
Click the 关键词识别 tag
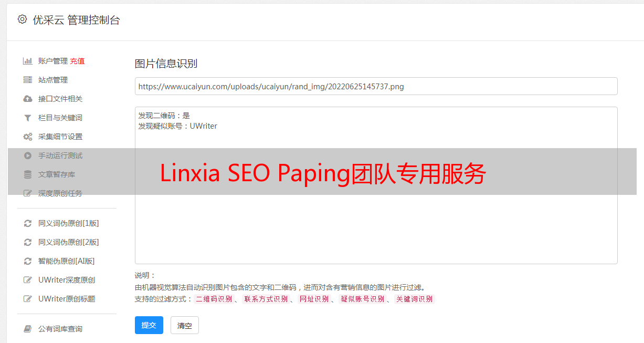coord(415,299)
